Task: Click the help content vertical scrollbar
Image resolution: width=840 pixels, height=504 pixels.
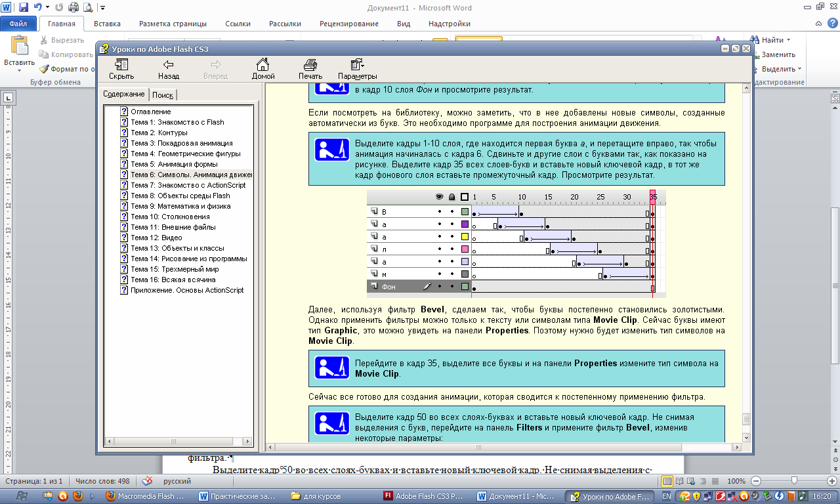Action: point(747,262)
